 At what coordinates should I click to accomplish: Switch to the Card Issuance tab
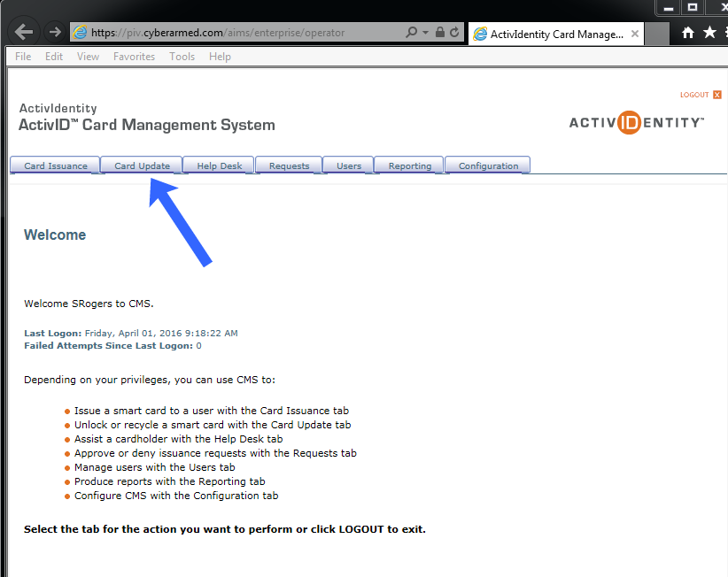point(55,165)
